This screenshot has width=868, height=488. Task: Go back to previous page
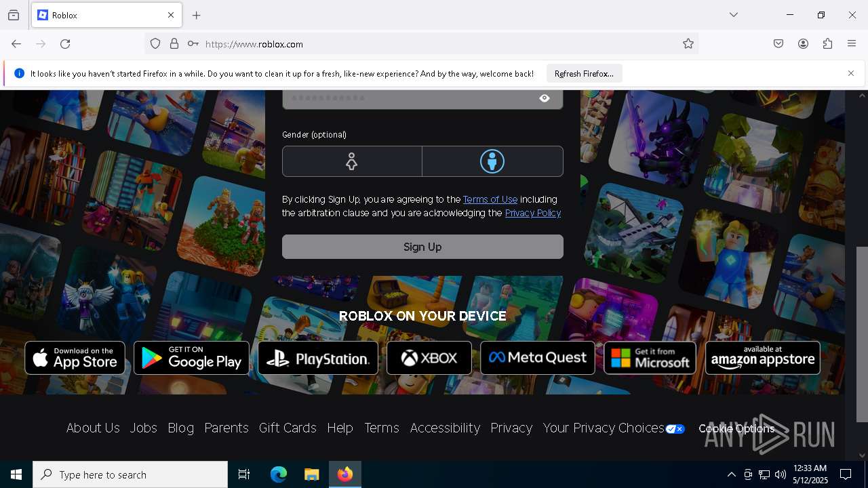16,44
